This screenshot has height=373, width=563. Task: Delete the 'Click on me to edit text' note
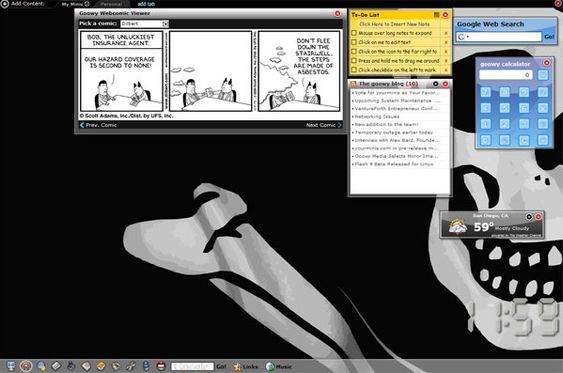click(446, 42)
